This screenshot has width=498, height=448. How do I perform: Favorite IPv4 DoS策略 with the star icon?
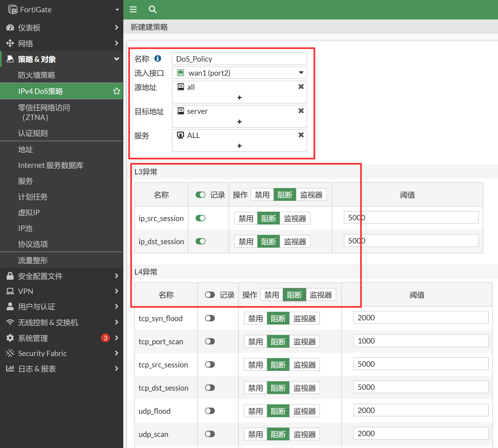tap(116, 91)
